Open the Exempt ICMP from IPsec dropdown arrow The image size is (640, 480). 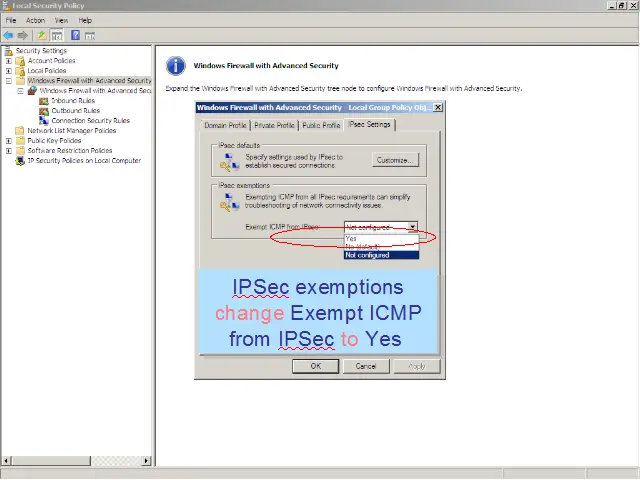coord(413,227)
